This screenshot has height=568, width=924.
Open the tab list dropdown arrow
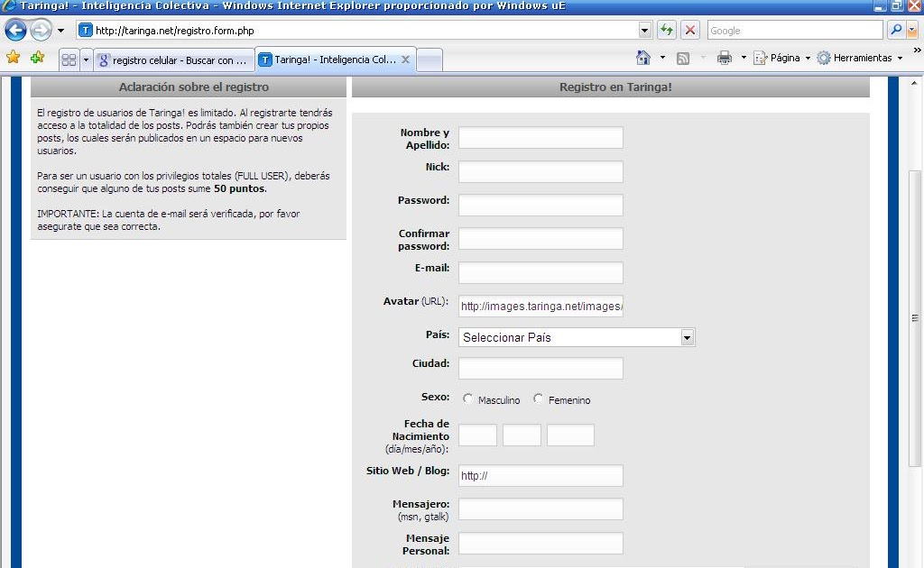pos(86,60)
